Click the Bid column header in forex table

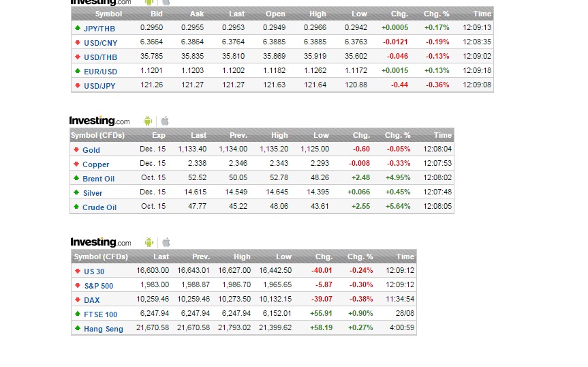point(157,14)
